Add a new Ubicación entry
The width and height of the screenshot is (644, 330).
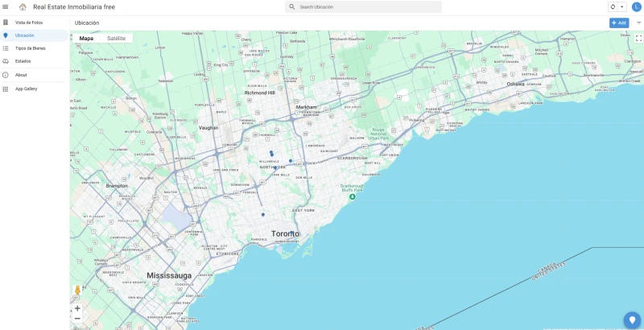[619, 23]
